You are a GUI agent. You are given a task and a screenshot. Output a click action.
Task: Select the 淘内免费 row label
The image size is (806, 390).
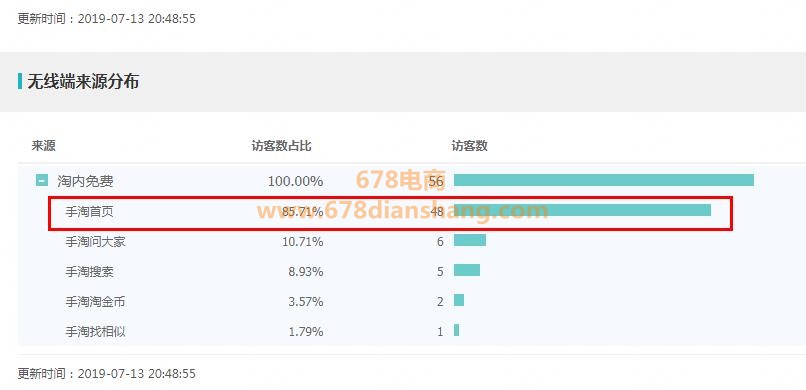[85, 181]
